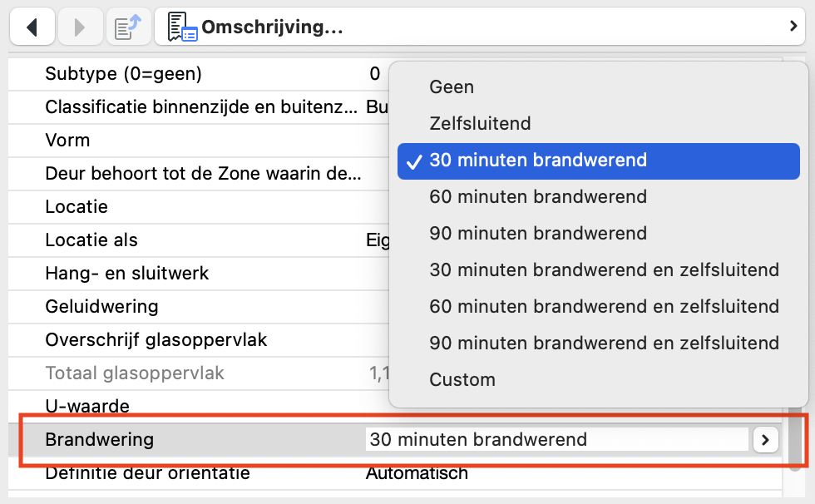Click the Subtype (0=geen) property row
815x504 pixels.
(x=123, y=74)
